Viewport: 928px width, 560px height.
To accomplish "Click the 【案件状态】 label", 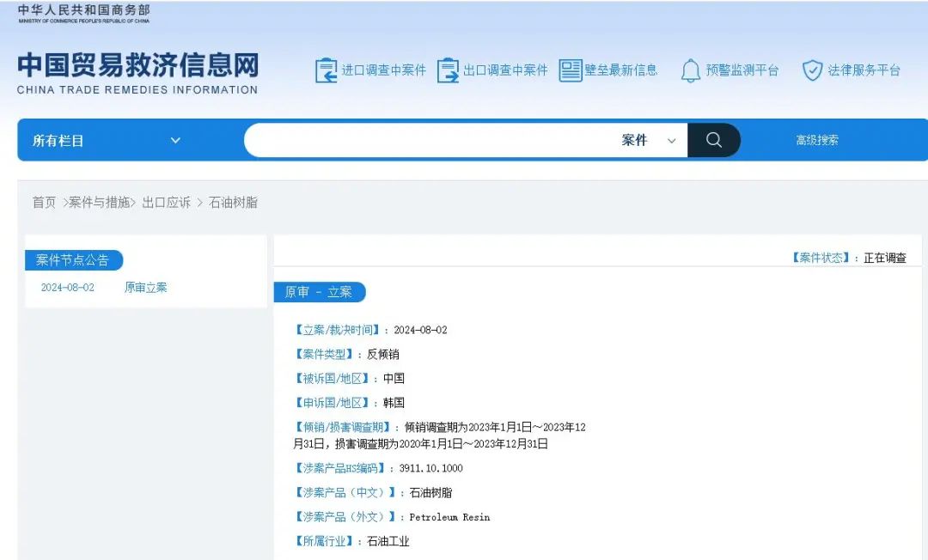I will 821,258.
